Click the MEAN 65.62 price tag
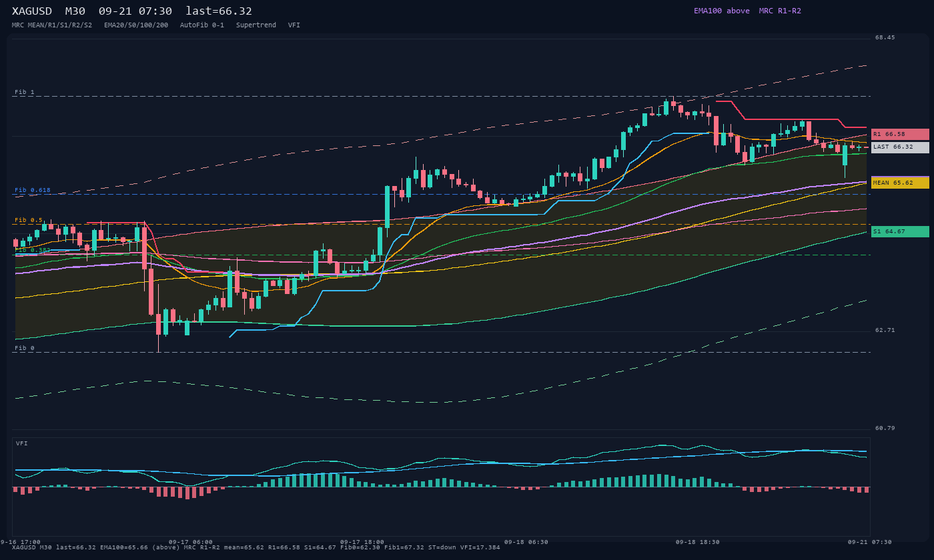 [x=900, y=183]
